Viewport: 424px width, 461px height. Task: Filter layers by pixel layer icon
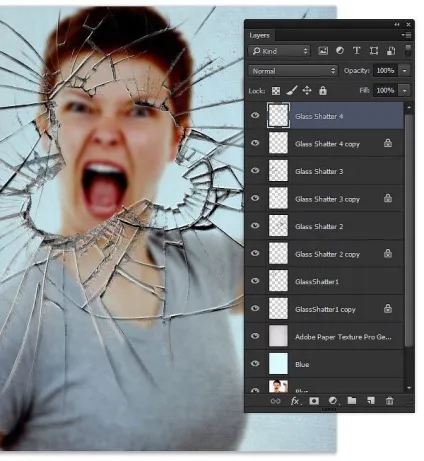click(323, 51)
